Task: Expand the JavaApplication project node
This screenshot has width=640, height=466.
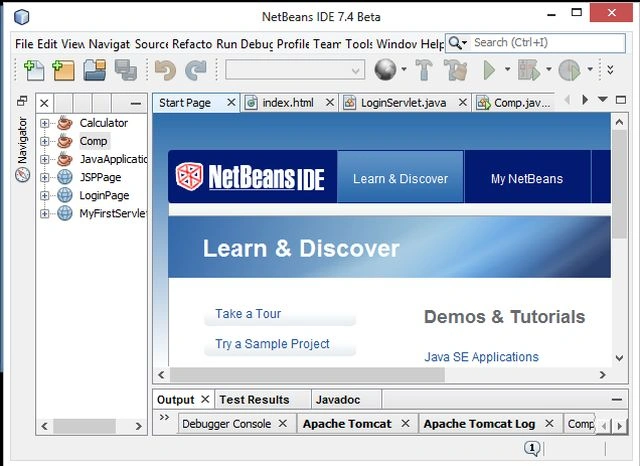Action: [x=44, y=159]
